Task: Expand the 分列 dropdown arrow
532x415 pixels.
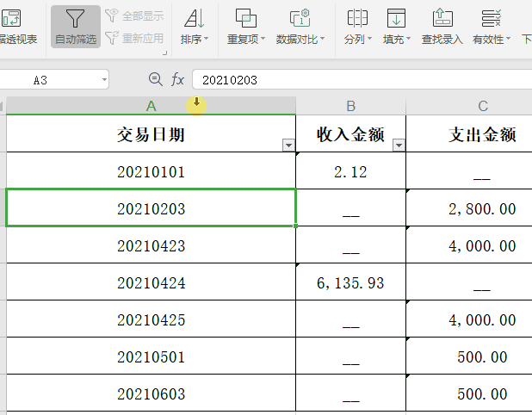Action: (370, 39)
